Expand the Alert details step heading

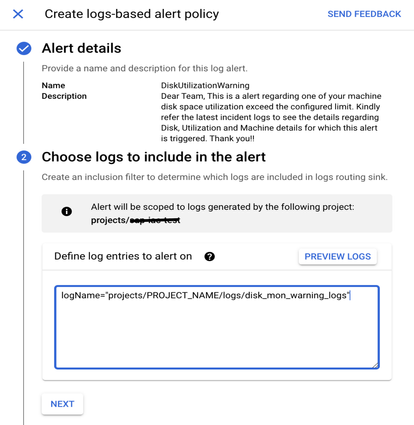pos(81,48)
